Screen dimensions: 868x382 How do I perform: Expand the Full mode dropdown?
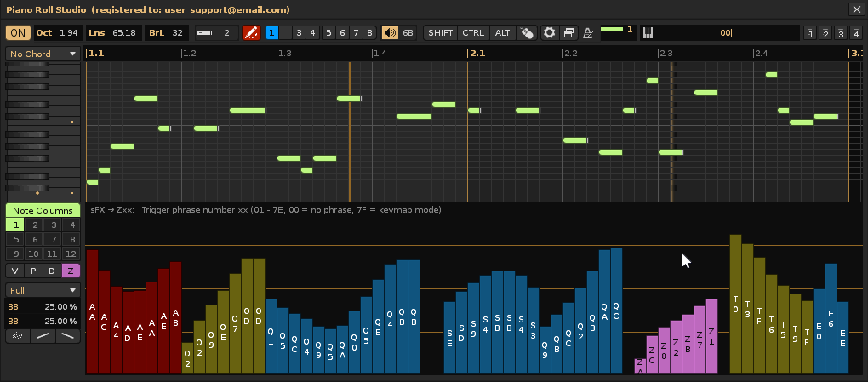[x=43, y=290]
